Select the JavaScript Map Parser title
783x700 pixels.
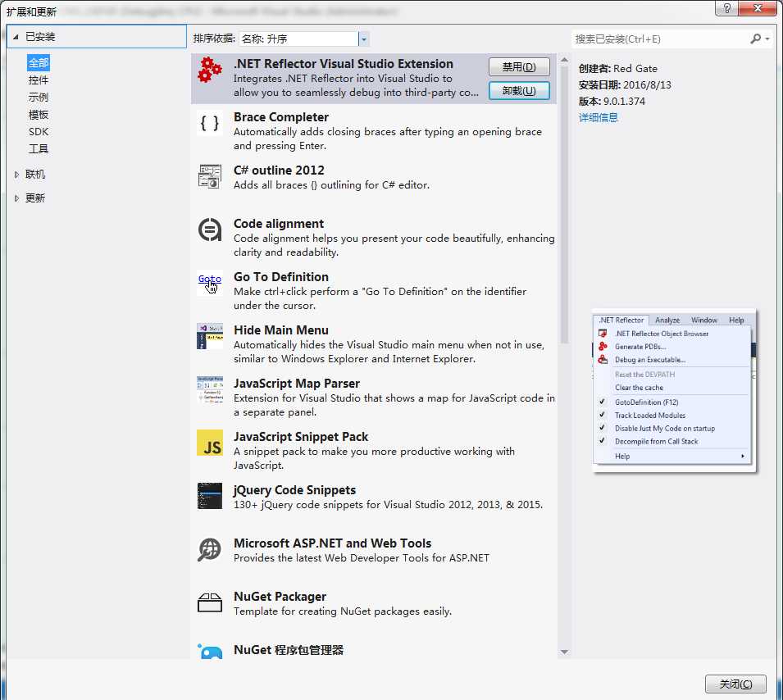[297, 384]
